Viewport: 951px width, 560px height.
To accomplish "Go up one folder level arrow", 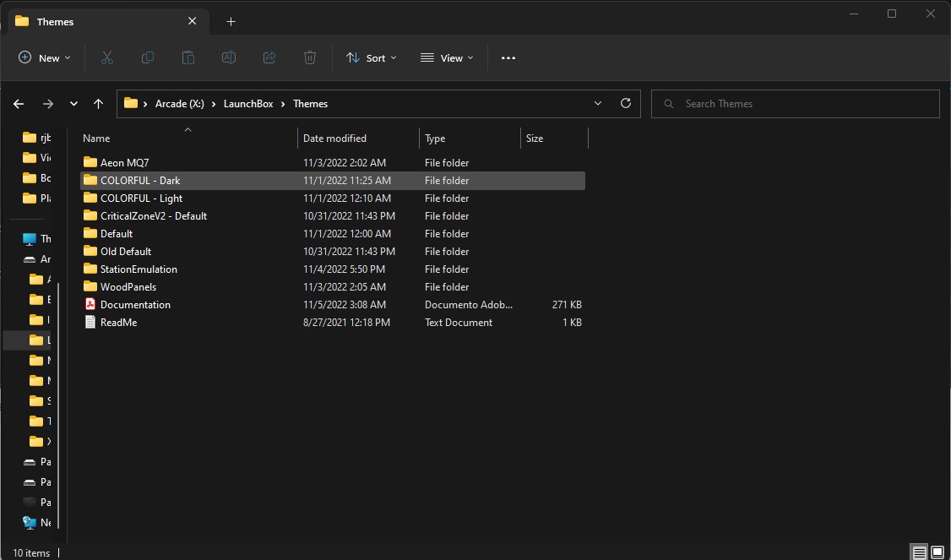I will [98, 104].
